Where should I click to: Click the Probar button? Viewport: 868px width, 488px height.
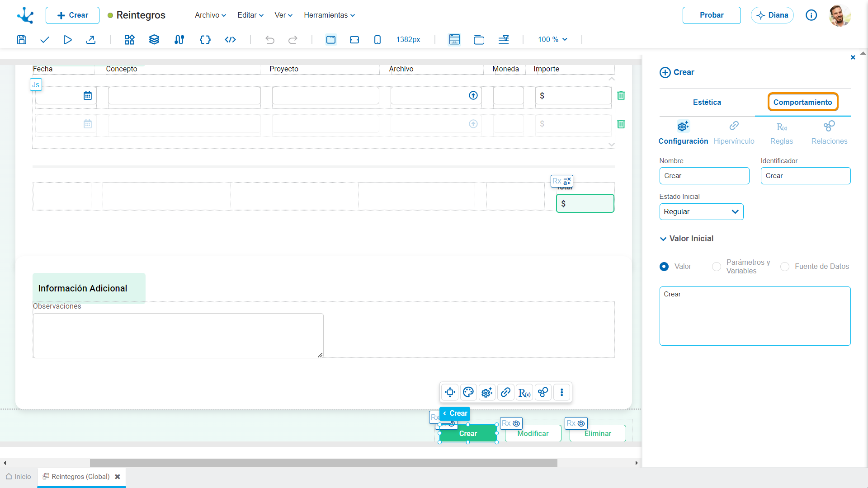[x=712, y=15]
